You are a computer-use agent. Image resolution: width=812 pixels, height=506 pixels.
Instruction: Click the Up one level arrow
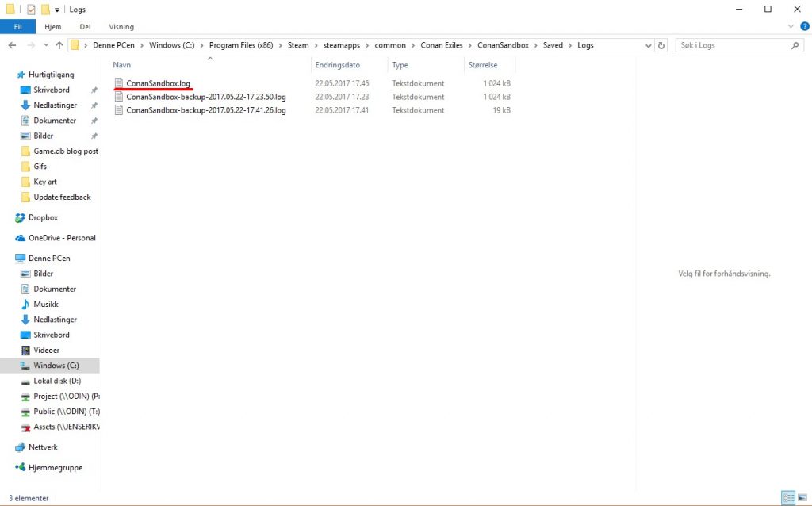click(x=59, y=45)
